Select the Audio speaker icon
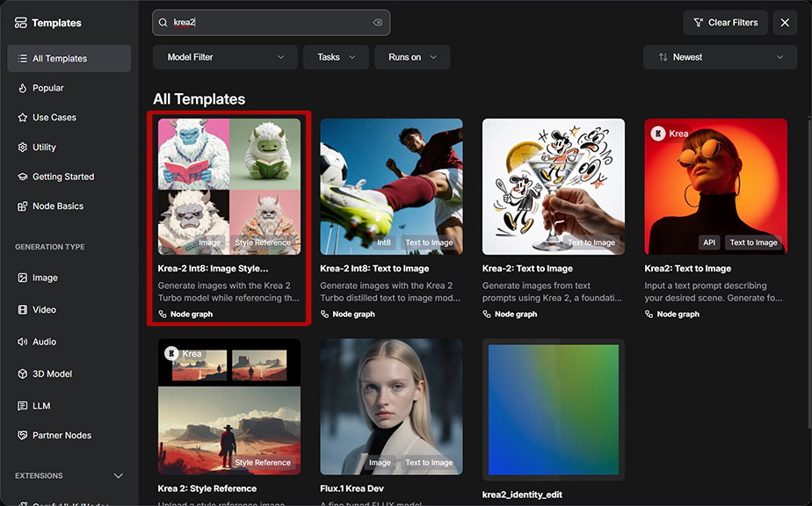 [x=22, y=342]
